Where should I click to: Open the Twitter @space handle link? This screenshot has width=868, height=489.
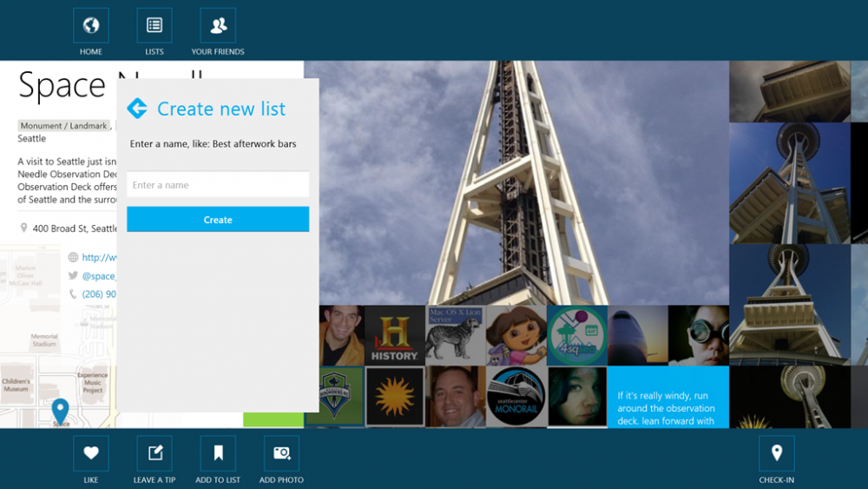[99, 276]
